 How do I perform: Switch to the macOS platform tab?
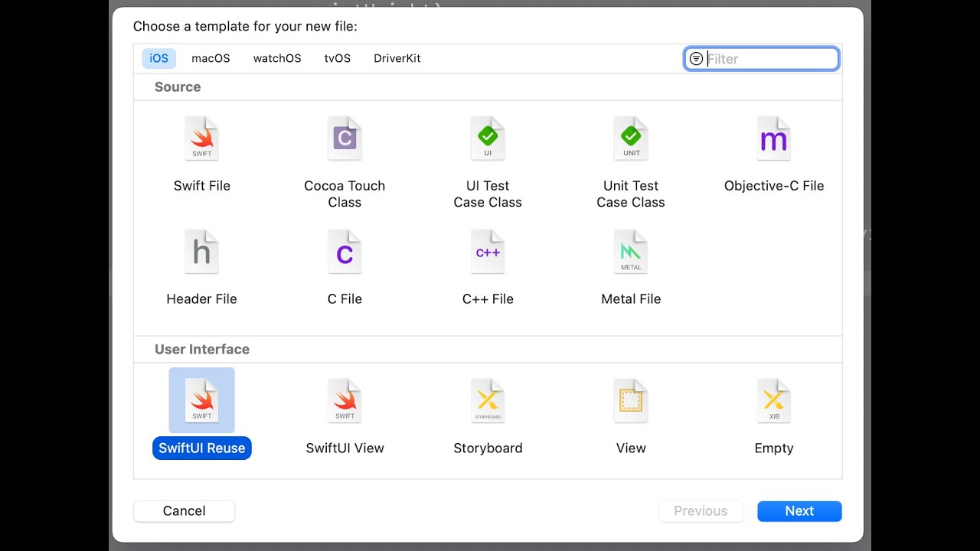point(211,58)
